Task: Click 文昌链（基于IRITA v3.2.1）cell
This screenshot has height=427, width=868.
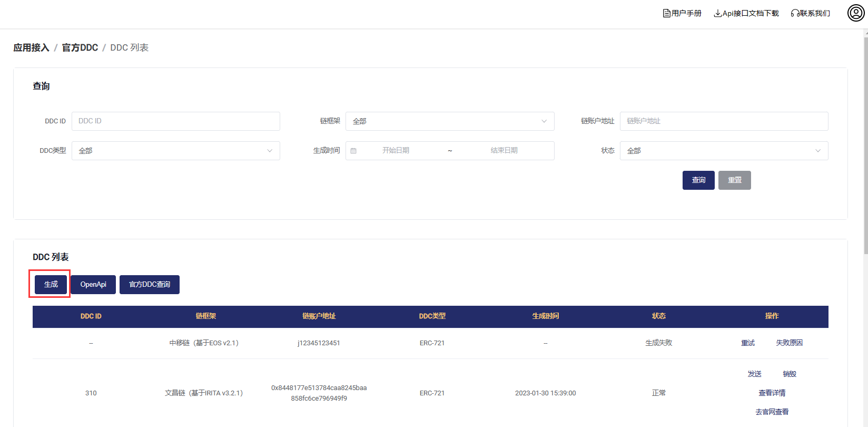Action: coord(204,393)
